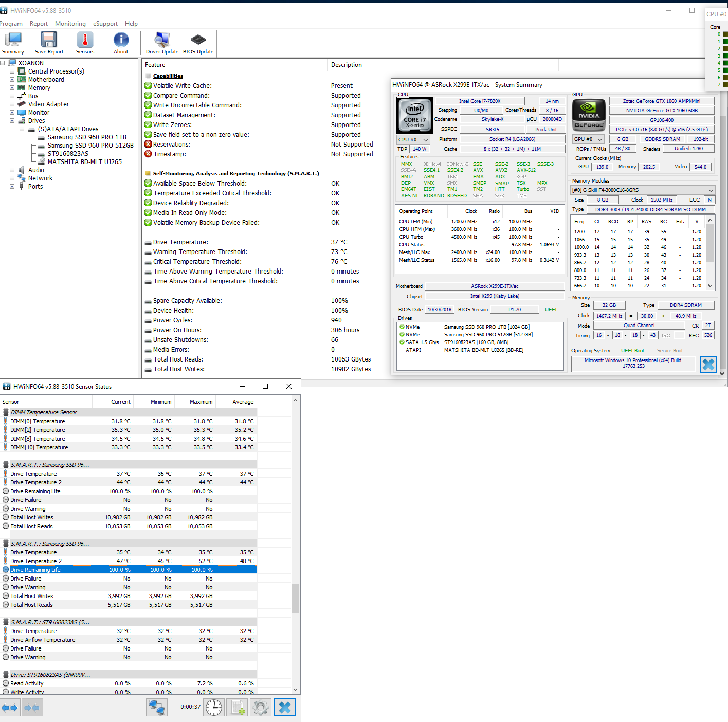Click the Save Report floppy icon
Image resolution: width=728 pixels, height=722 pixels.
(x=49, y=40)
